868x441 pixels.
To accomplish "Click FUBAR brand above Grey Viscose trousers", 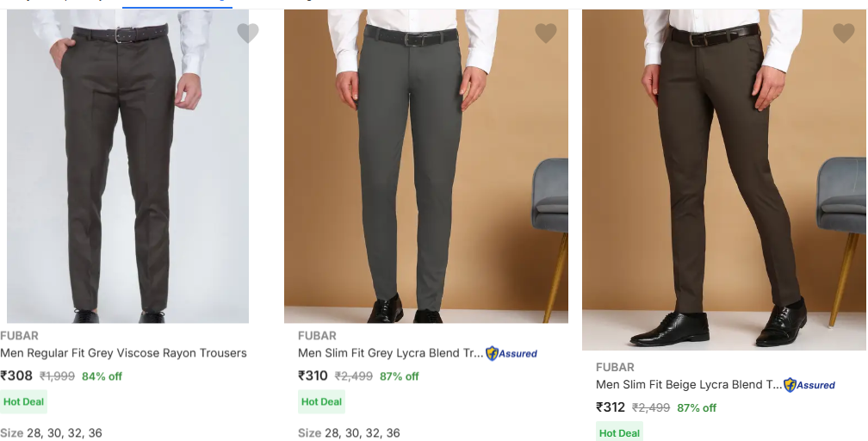I will [19, 336].
